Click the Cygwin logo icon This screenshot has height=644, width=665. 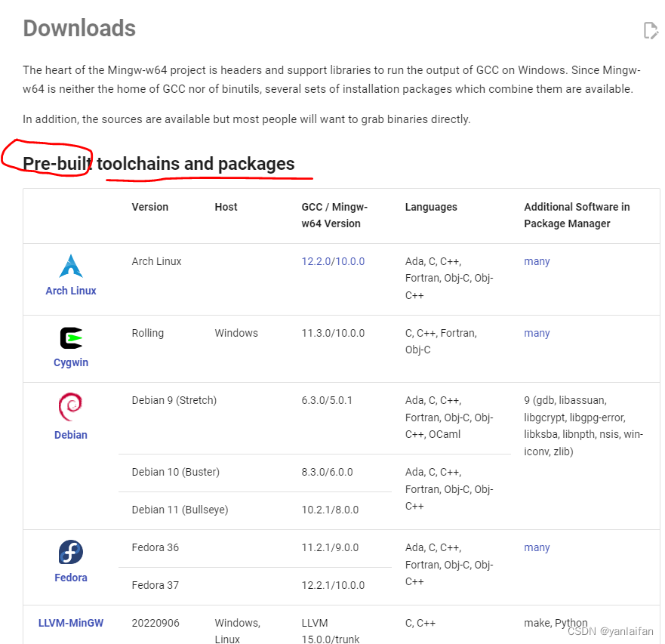[71, 338]
